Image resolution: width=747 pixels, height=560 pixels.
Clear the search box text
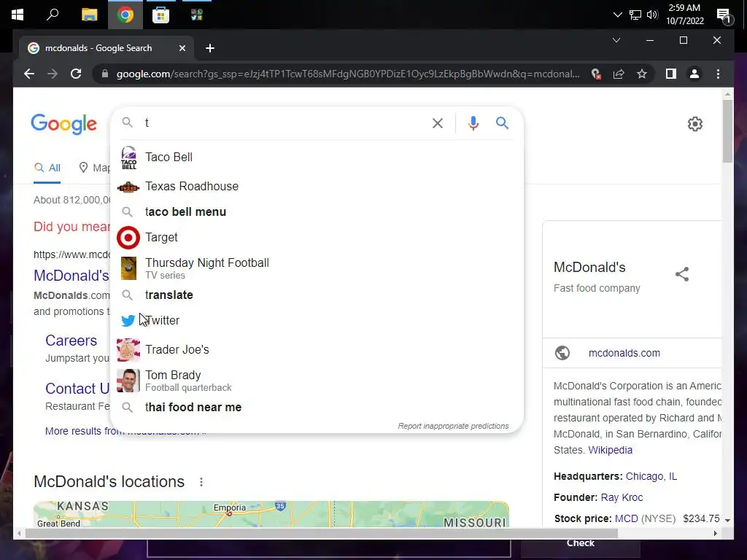pyautogui.click(x=438, y=123)
